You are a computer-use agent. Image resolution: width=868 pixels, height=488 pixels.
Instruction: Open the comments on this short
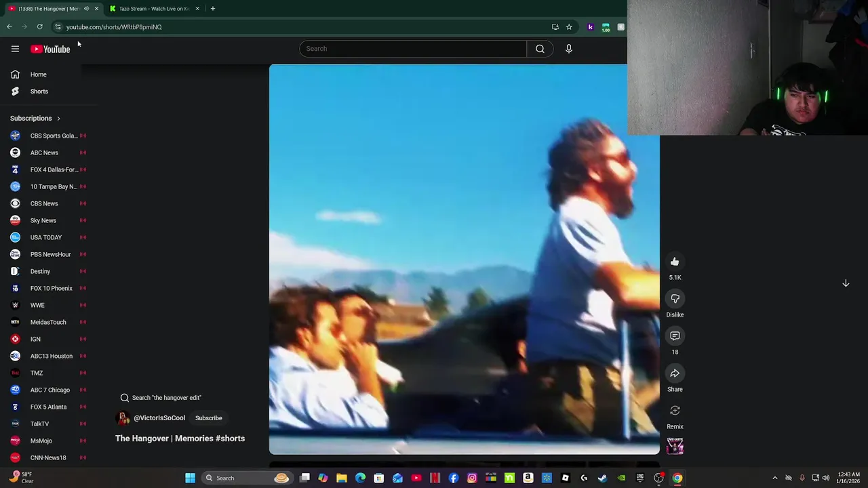675,336
